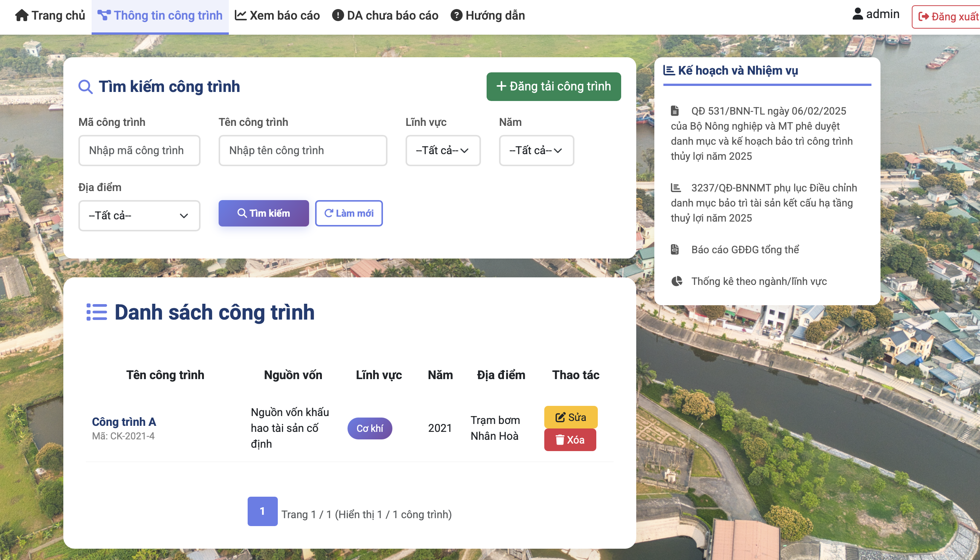
Task: Click the yellow Sửa edit button
Action: tap(570, 417)
